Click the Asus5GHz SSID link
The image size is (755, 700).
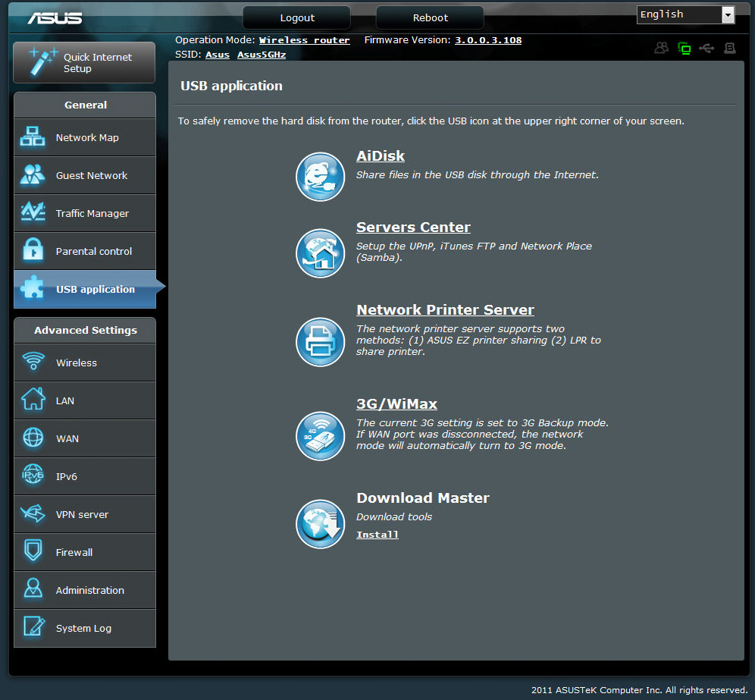point(262,55)
